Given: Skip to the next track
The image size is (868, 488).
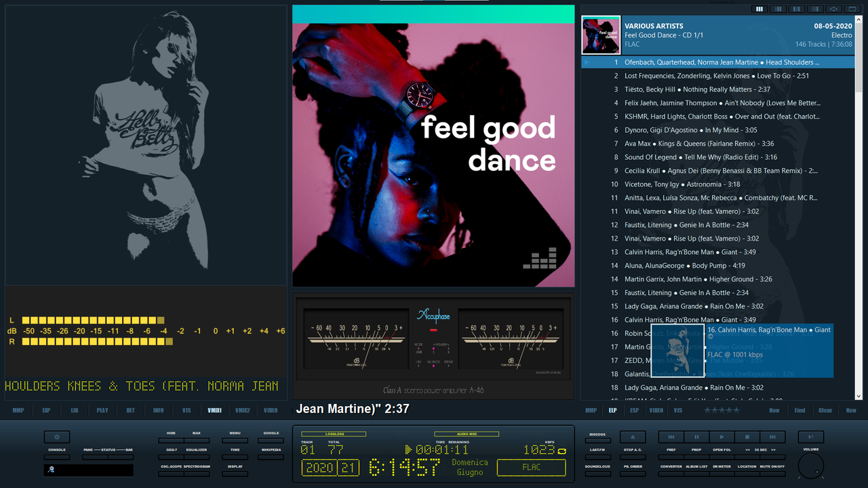Looking at the screenshot, I should tap(772, 437).
